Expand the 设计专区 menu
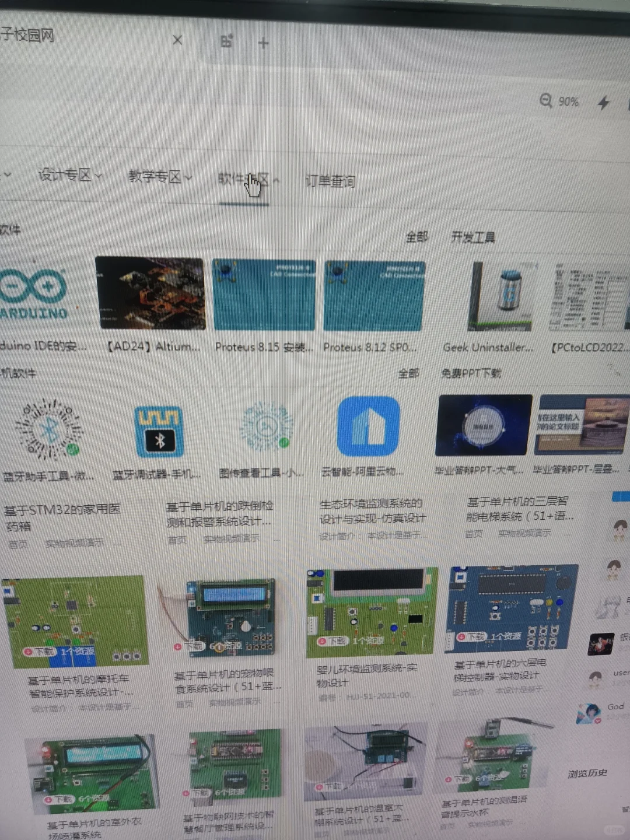 point(66,175)
